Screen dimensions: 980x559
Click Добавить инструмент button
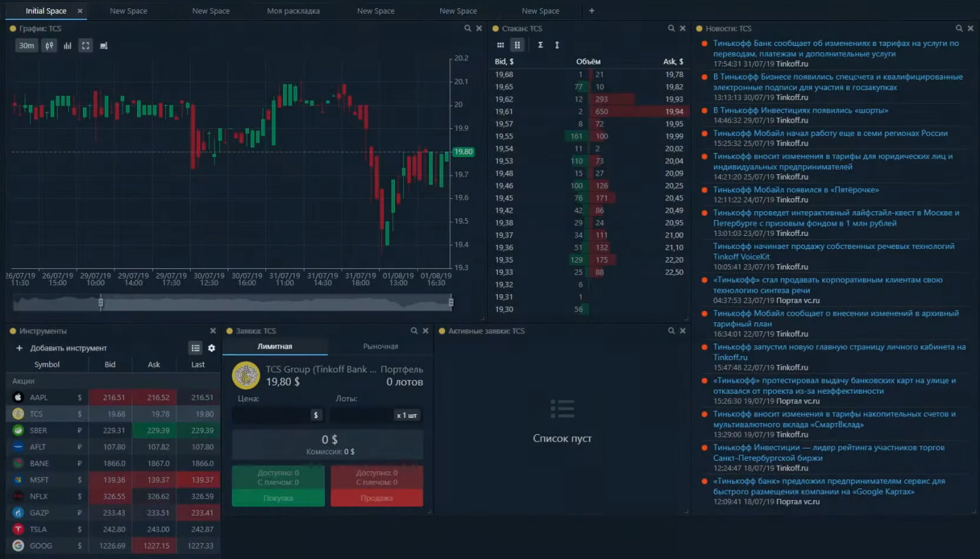(62, 348)
